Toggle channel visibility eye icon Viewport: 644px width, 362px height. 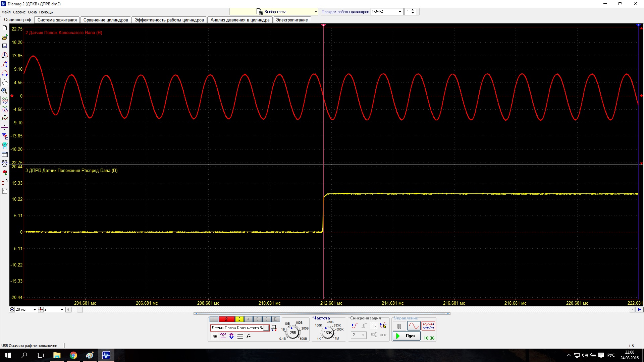215,336
